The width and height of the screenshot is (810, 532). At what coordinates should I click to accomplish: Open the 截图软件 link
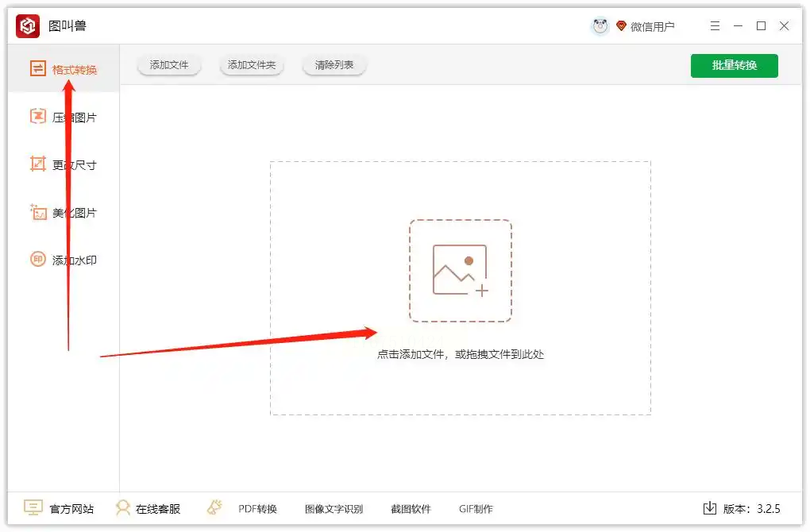(x=411, y=509)
